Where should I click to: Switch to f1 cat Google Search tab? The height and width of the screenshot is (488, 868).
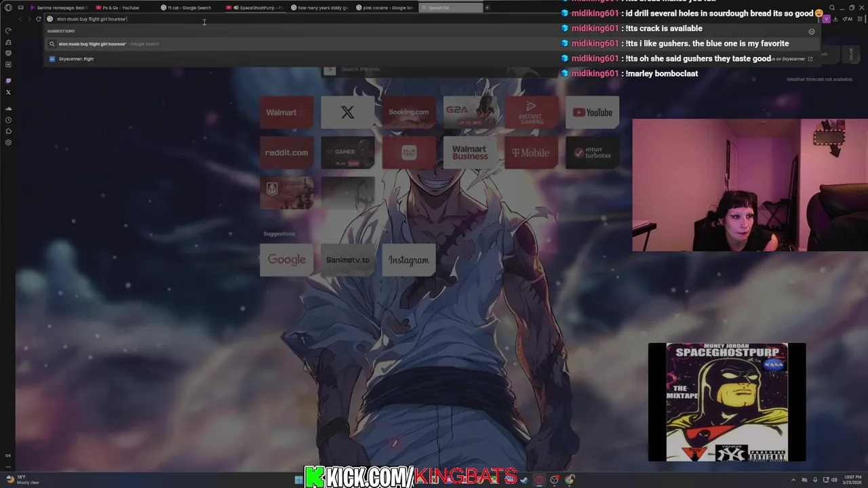189,7
